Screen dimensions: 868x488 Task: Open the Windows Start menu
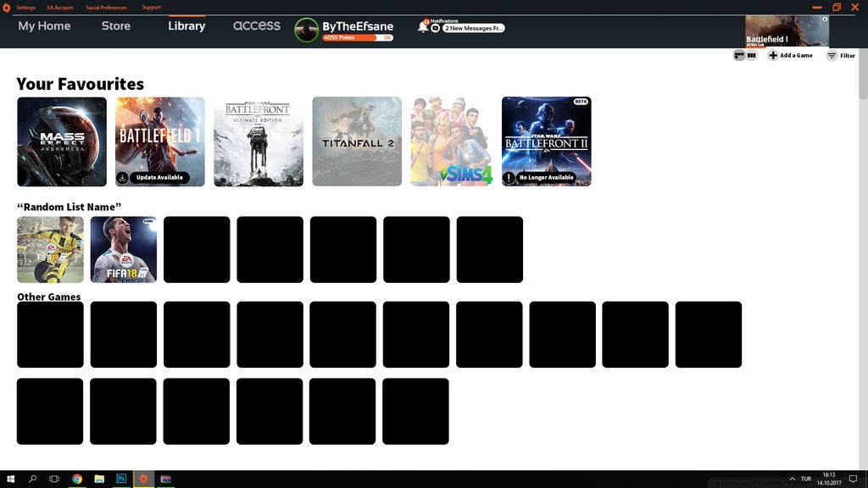10,480
